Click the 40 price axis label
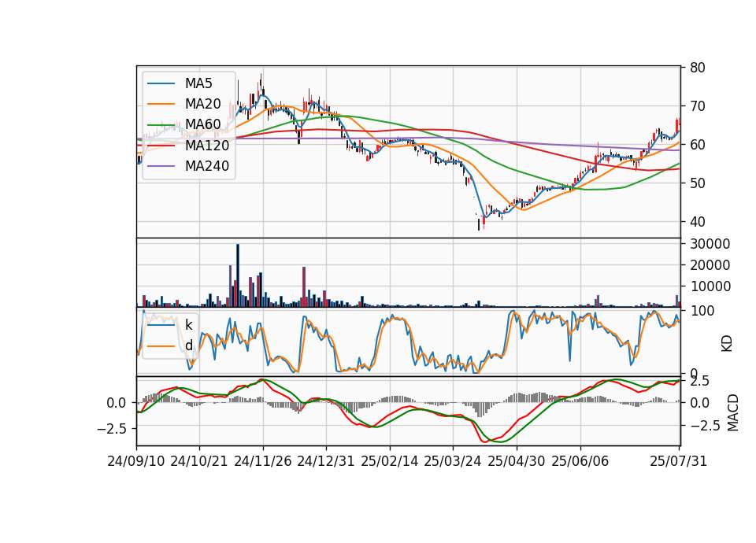 click(698, 222)
